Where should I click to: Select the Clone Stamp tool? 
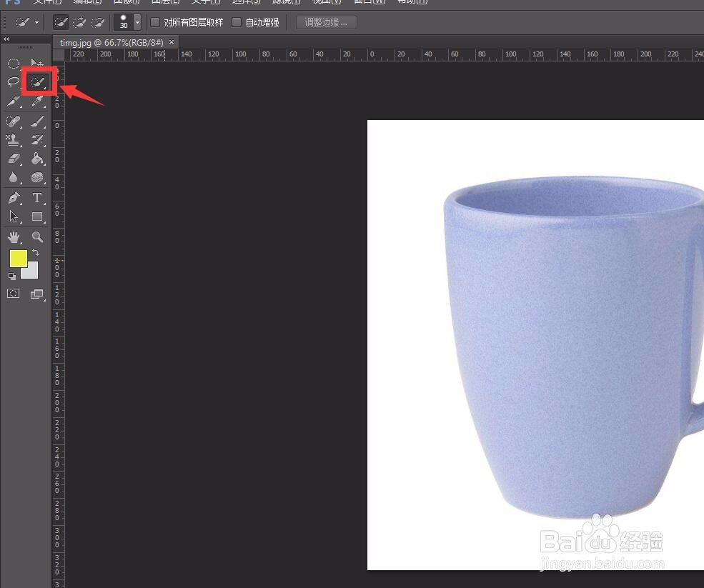(x=14, y=140)
